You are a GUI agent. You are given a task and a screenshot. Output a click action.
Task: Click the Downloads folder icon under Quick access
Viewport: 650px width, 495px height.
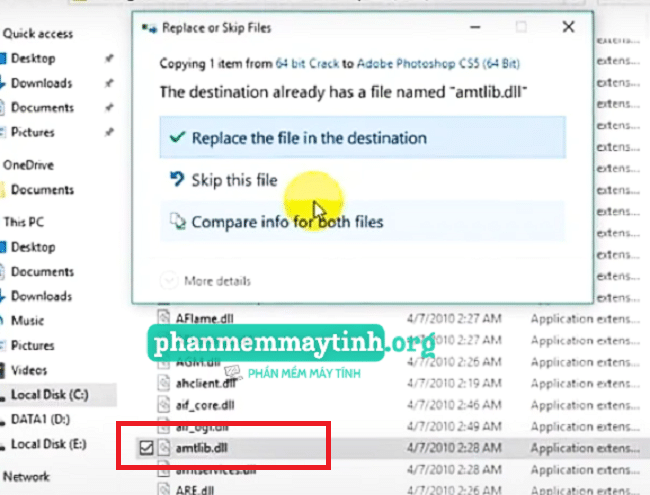4,83
